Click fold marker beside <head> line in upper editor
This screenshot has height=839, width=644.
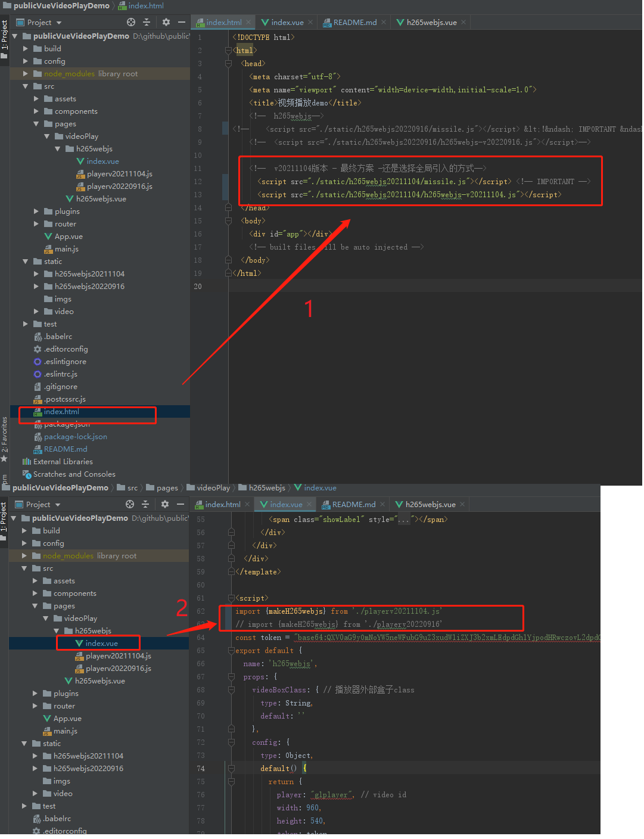pos(228,63)
